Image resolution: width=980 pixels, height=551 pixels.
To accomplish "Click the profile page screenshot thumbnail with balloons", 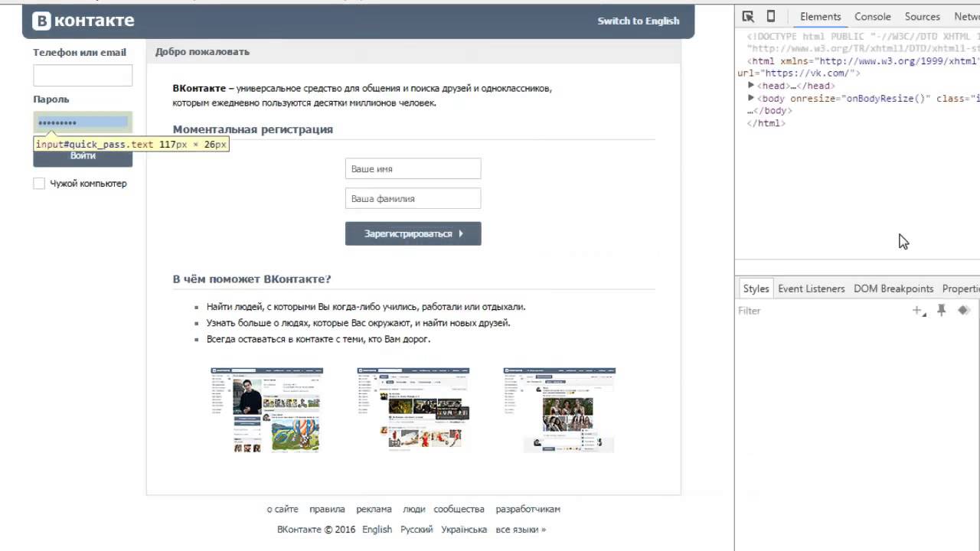I will pyautogui.click(x=266, y=409).
